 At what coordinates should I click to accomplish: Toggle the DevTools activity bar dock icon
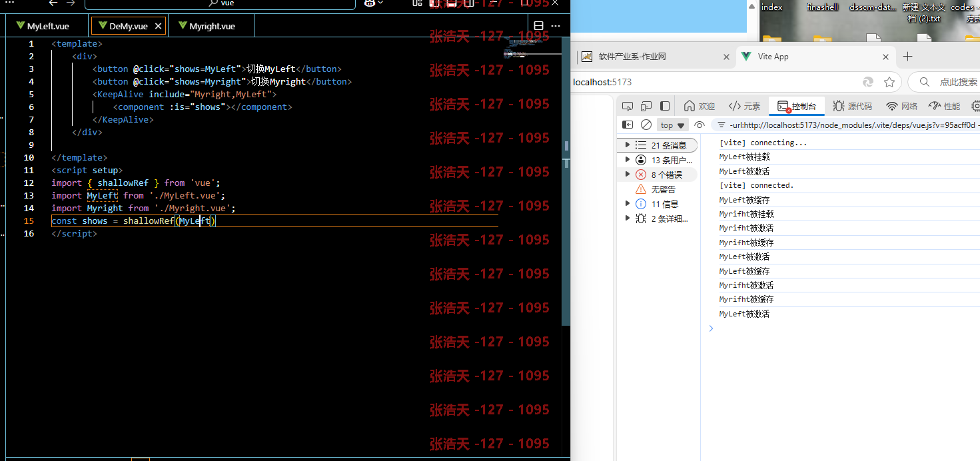[x=665, y=106]
